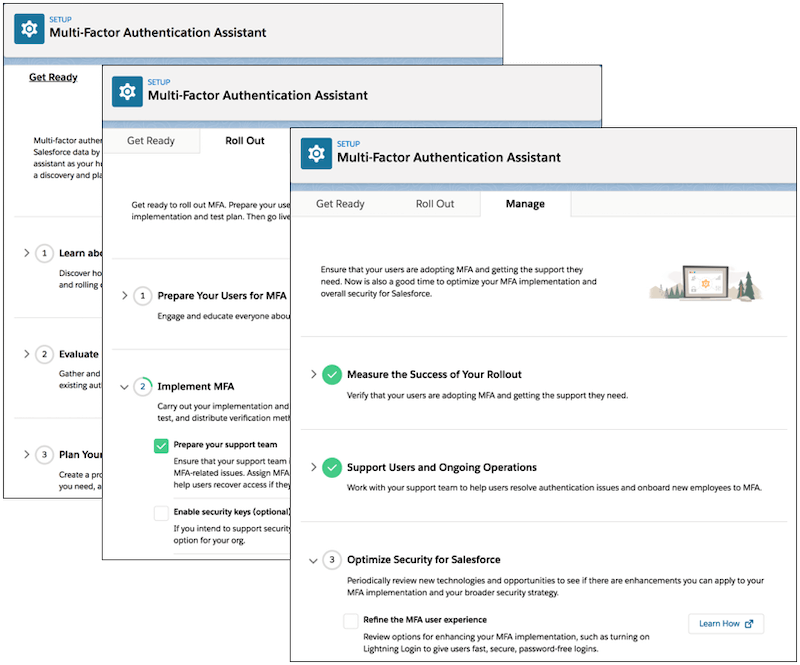Switch to the Roll Out tab in the front window
Viewport: 800px width, 665px height.
(435, 204)
